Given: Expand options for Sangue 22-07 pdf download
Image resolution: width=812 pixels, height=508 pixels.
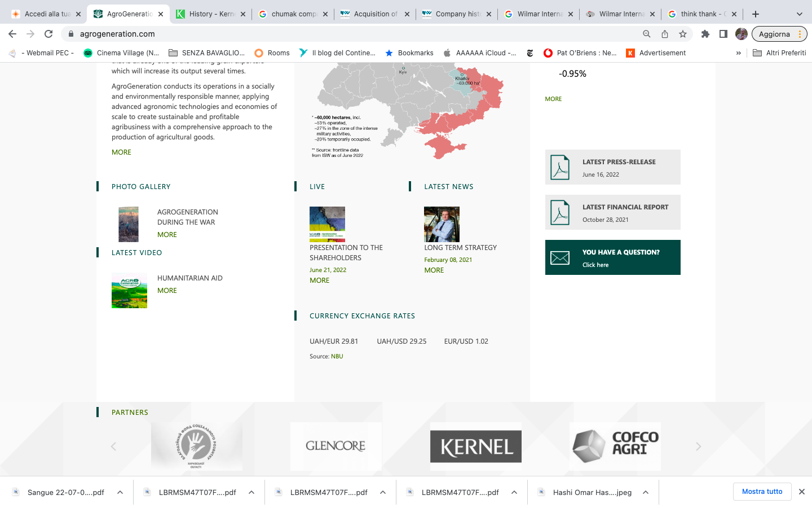Looking at the screenshot, I should [120, 492].
